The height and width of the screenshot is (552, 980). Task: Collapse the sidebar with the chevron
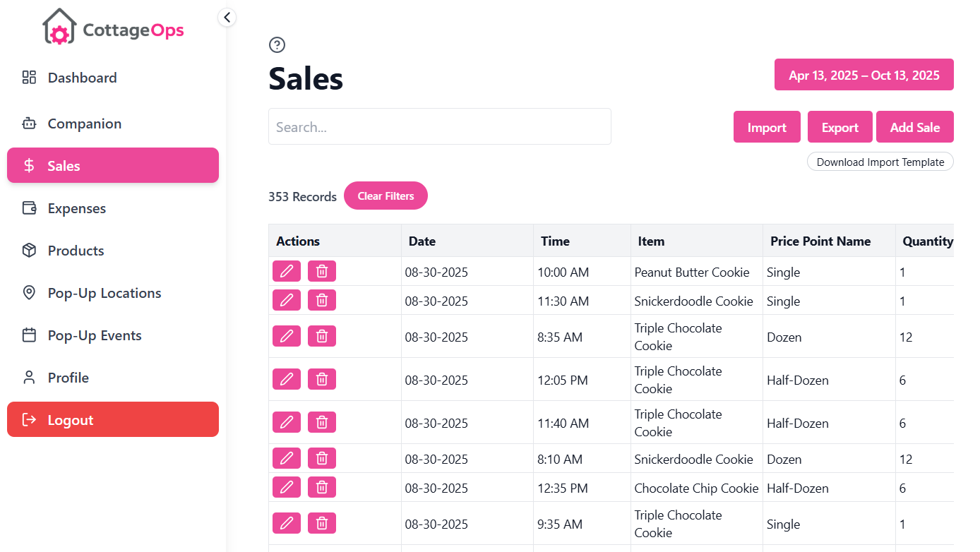coord(227,17)
